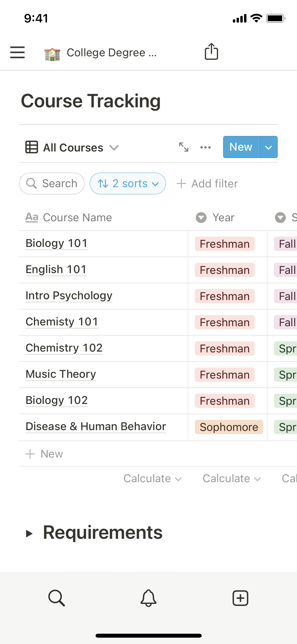Open the All Courses view switcher
The height and width of the screenshot is (644, 297).
[x=72, y=148]
